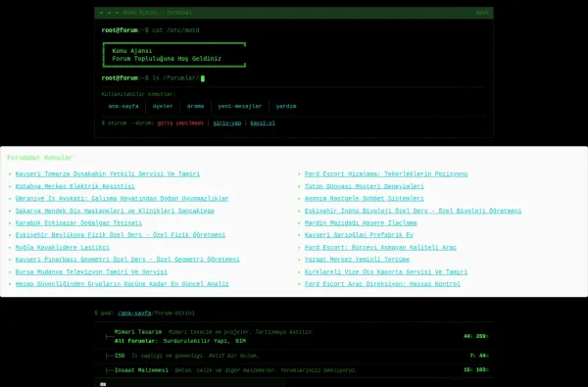The image size is (588, 387).
Task: Click the 'Forumdan Konular' heading
Action: coord(40,158)
